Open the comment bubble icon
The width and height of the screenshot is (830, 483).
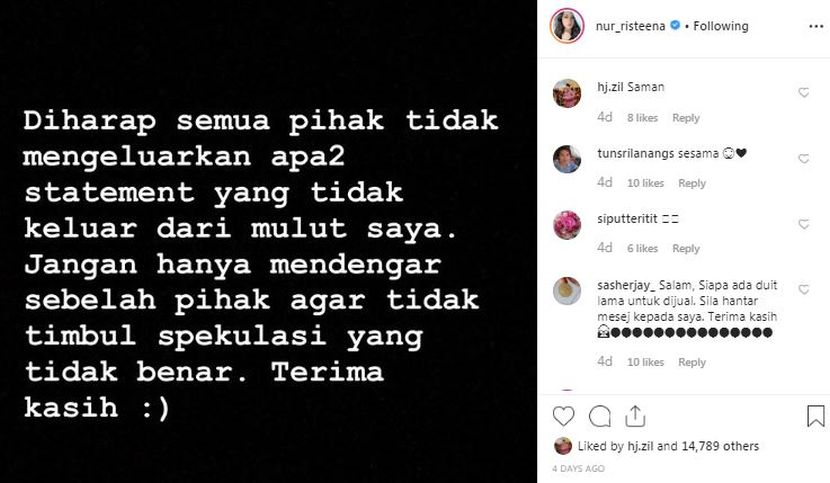click(x=600, y=416)
